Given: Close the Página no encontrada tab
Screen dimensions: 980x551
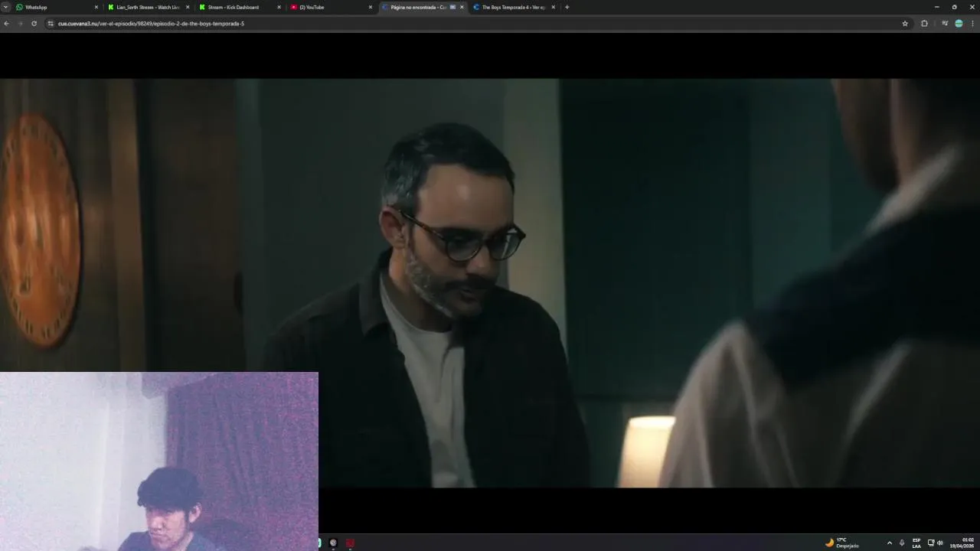Looking at the screenshot, I should [x=462, y=7].
